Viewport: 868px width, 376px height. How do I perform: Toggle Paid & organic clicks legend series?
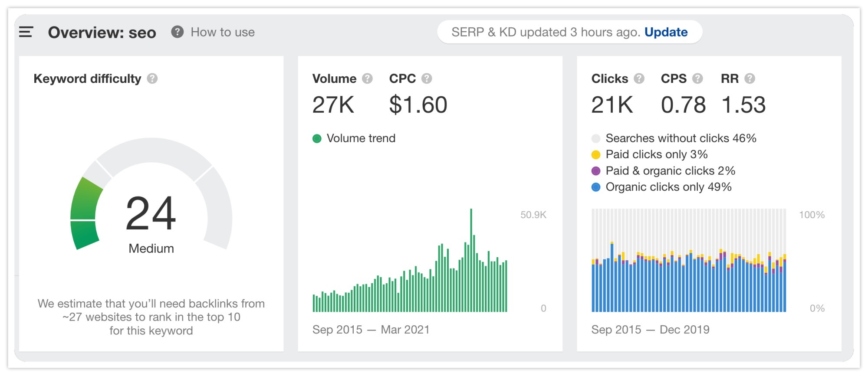(663, 171)
